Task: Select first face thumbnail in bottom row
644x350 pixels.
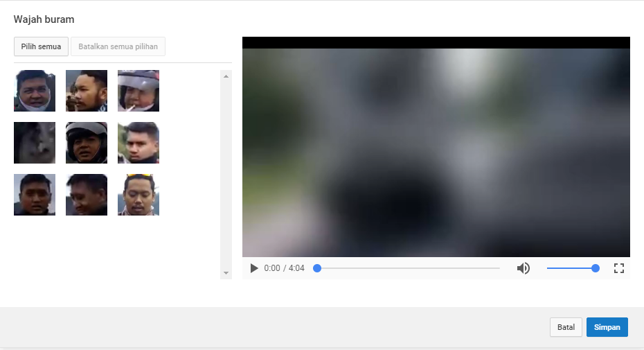Action: coord(35,195)
